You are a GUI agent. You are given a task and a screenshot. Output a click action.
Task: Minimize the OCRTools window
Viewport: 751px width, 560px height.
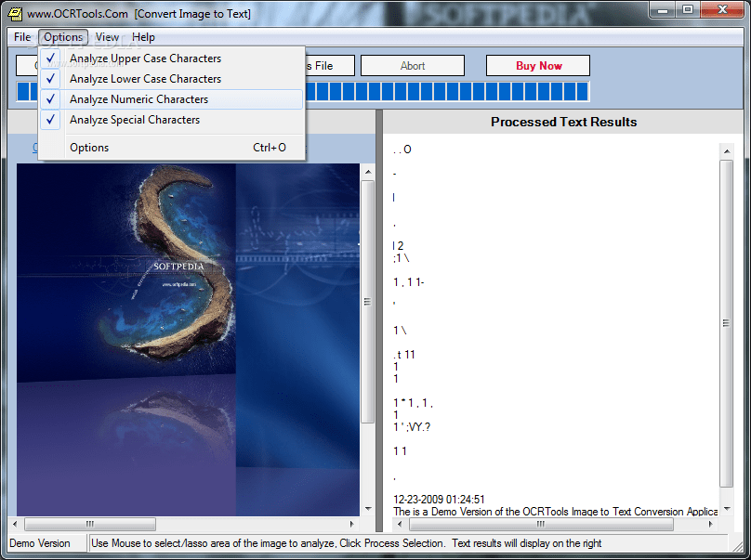coord(663,9)
